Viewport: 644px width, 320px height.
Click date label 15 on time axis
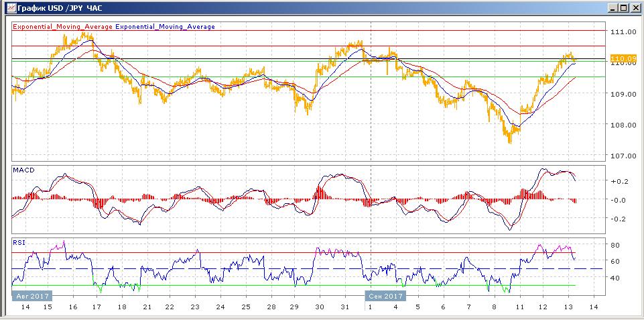click(48, 308)
